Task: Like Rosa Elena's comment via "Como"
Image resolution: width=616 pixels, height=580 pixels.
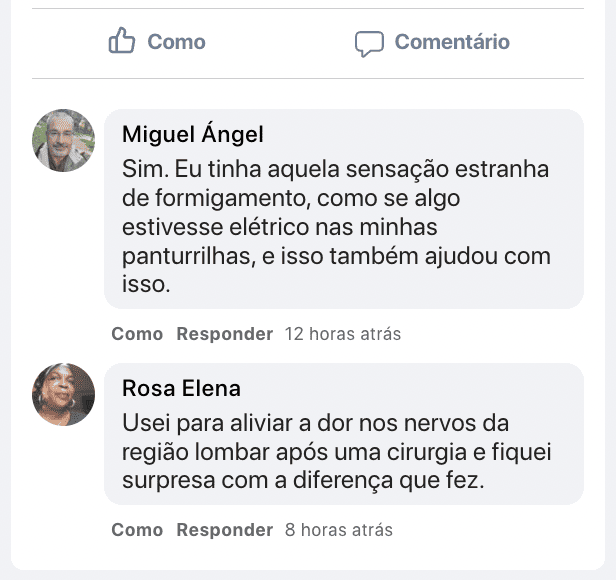Action: [x=137, y=530]
